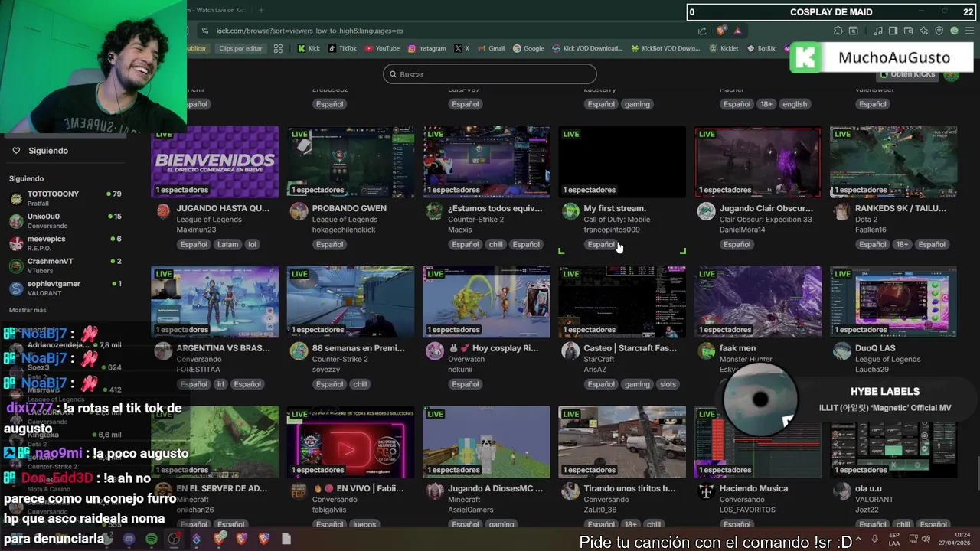Click the Buscar search field
Image resolution: width=980 pixels, height=551 pixels.
[490, 74]
